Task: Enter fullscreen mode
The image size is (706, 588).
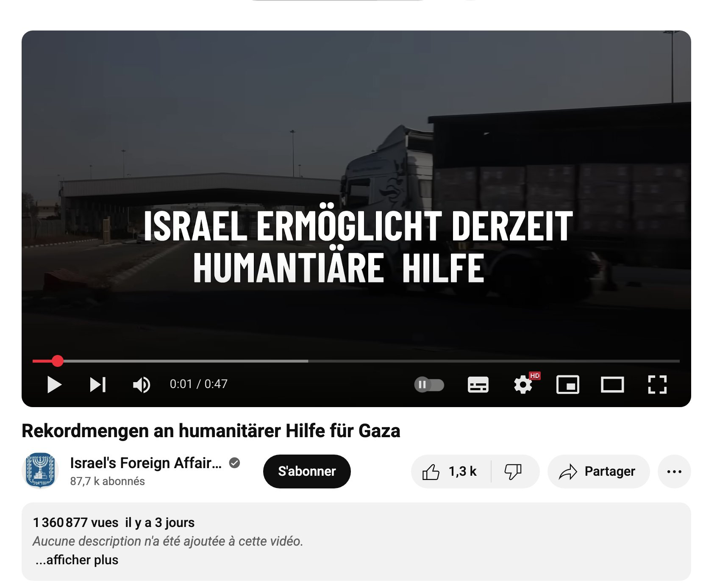Action: coord(657,385)
